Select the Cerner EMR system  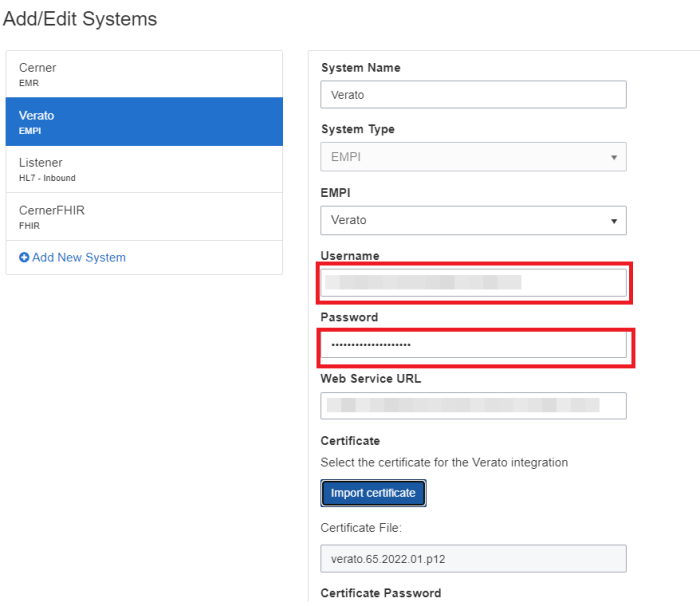144,74
